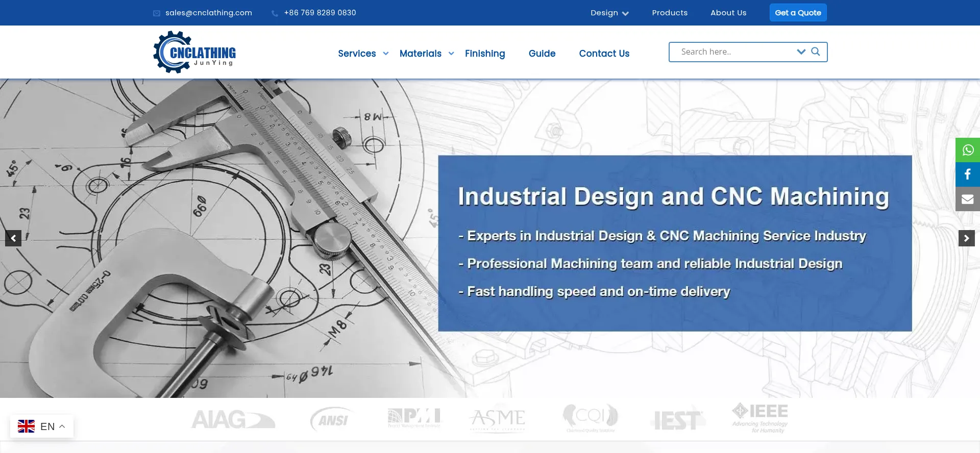
Task: Open the Services menu
Action: 357,54
